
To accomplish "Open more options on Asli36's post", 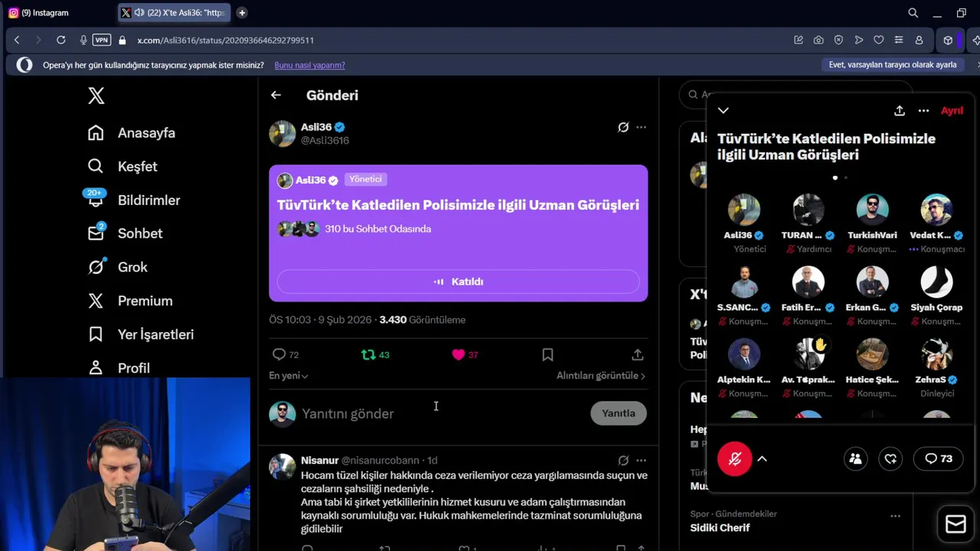I will pyautogui.click(x=641, y=127).
